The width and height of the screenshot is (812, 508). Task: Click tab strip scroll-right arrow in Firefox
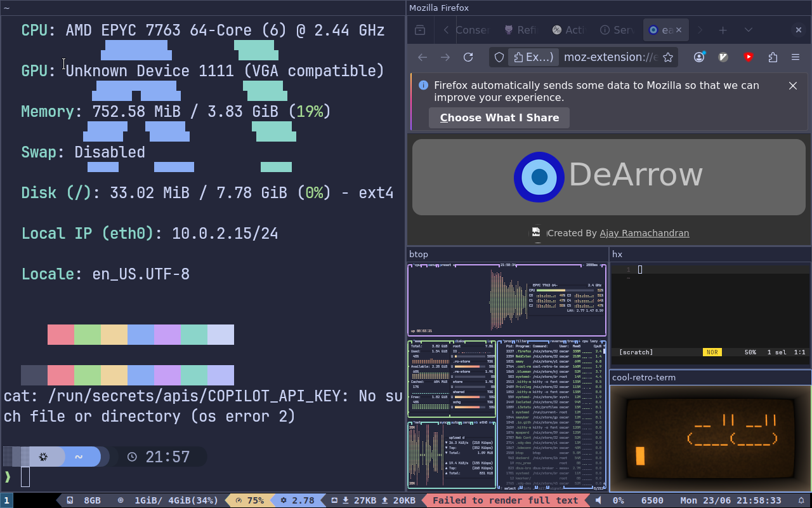pyautogui.click(x=700, y=30)
